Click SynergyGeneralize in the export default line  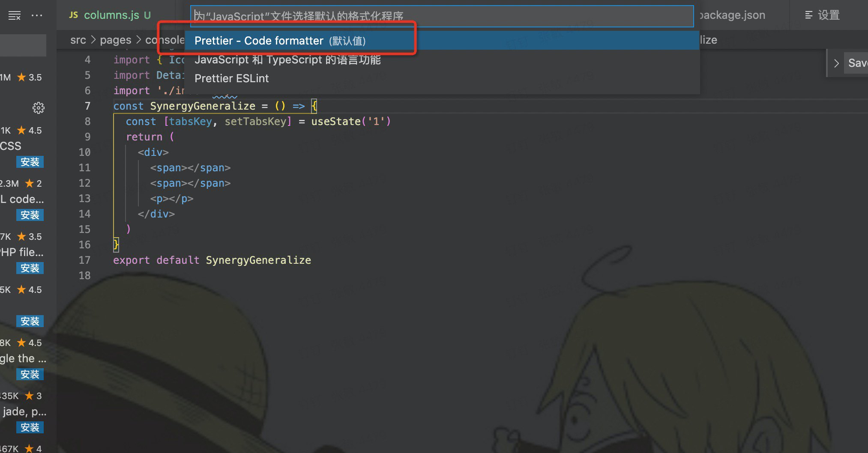pyautogui.click(x=258, y=260)
